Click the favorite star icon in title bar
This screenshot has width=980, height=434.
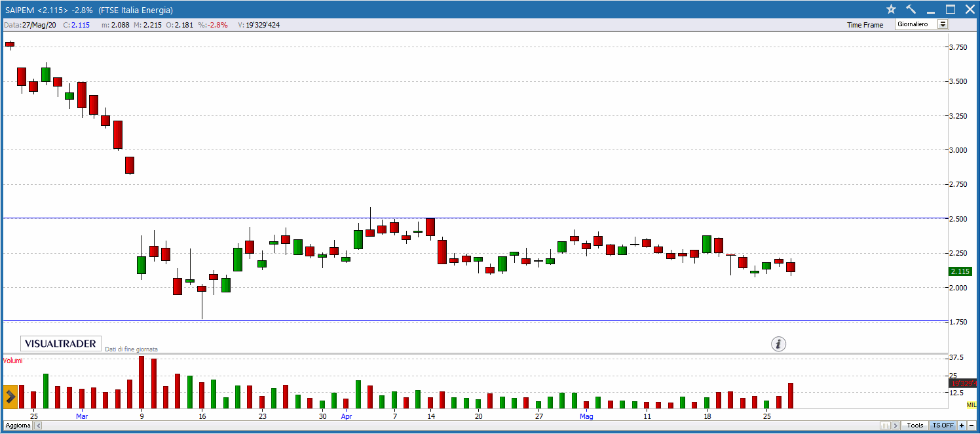891,9
